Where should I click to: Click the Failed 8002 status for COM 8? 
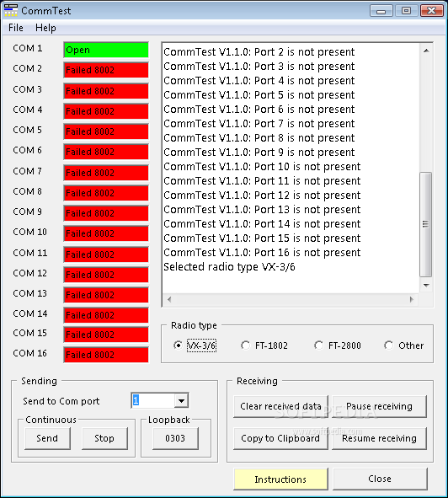pyautogui.click(x=106, y=193)
